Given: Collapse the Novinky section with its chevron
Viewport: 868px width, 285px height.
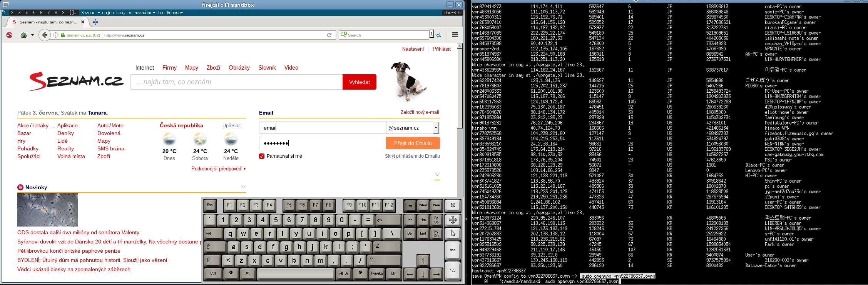Looking at the screenshot, I should 243,187.
